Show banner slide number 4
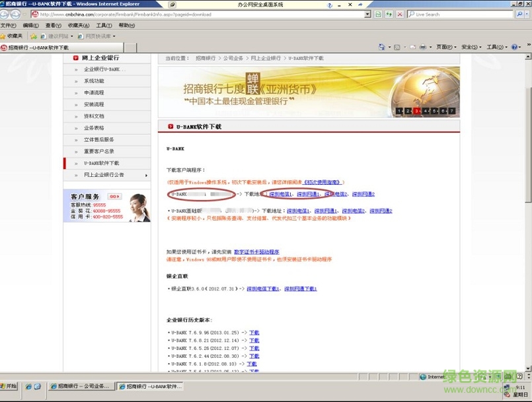532x402 pixels. 426,111
